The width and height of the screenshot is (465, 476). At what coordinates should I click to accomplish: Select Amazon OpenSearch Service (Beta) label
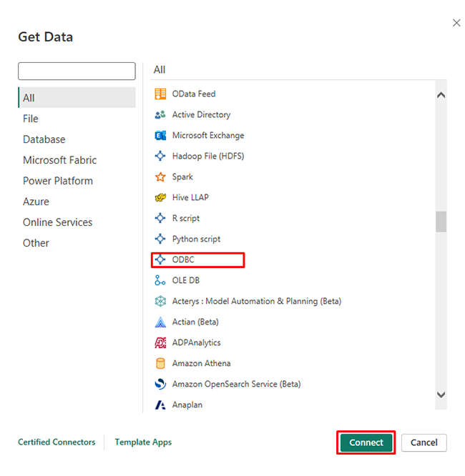236,384
